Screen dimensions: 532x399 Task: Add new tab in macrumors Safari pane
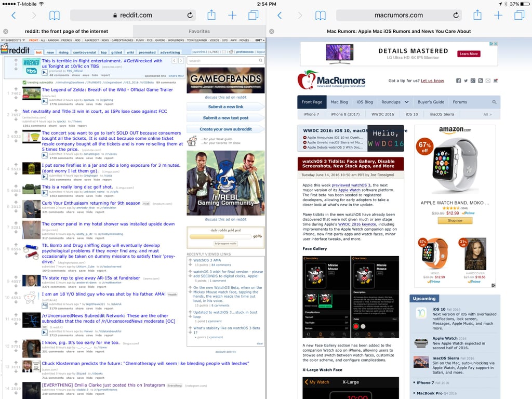[498, 15]
